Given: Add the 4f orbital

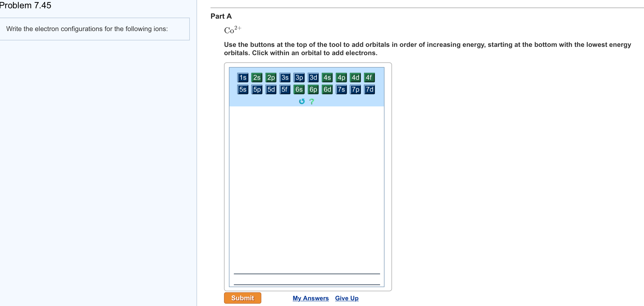Looking at the screenshot, I should [x=369, y=77].
